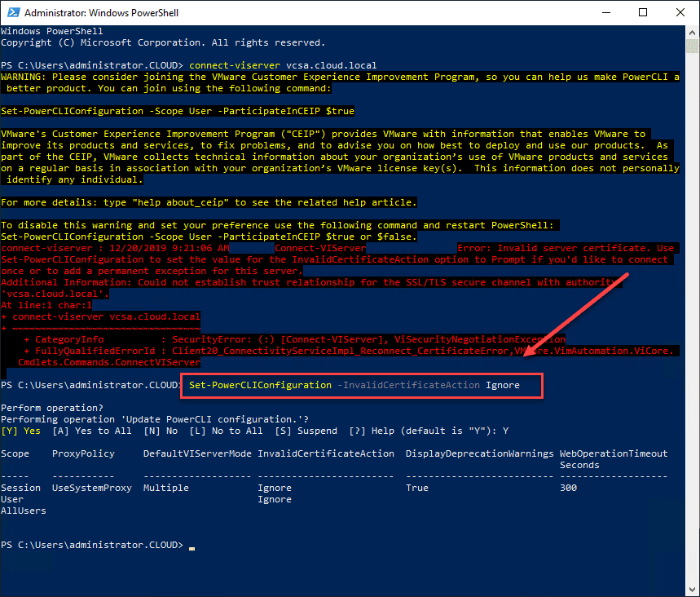Minimize the PowerShell window
The height and width of the screenshot is (597, 700).
[605, 12]
